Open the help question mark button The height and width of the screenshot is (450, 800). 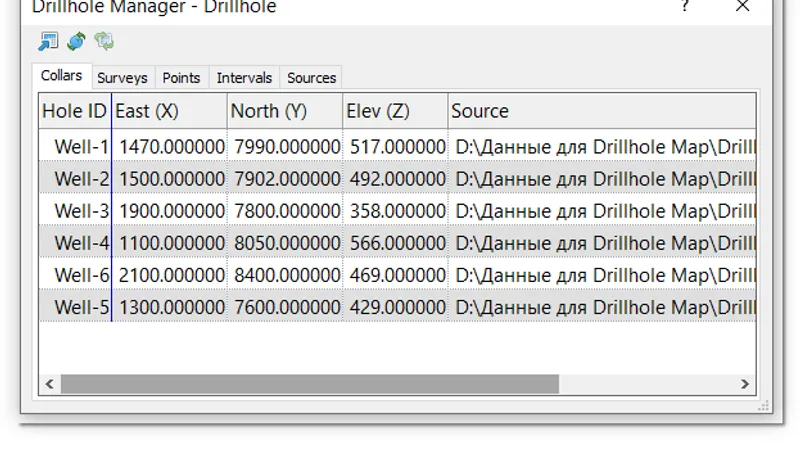click(x=685, y=6)
